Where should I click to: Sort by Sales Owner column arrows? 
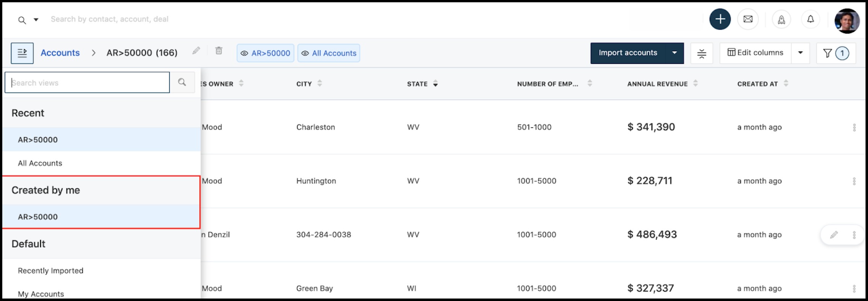pyautogui.click(x=241, y=83)
